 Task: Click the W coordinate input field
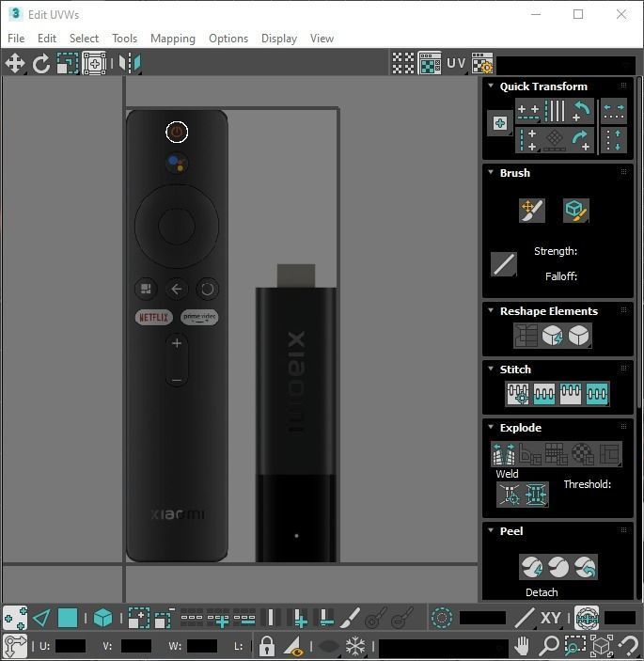tap(202, 645)
